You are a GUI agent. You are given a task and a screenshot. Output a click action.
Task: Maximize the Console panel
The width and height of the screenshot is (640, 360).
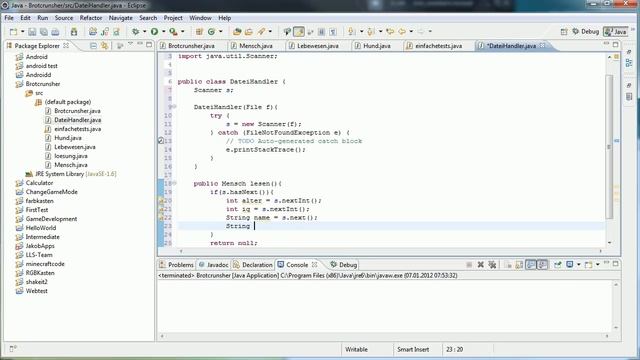coord(616,264)
